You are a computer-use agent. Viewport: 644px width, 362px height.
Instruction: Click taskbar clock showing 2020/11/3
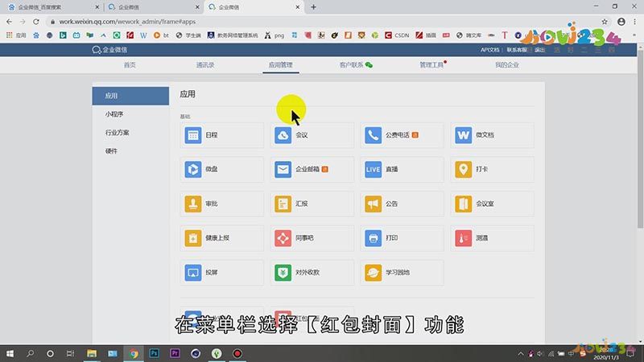coord(605,353)
